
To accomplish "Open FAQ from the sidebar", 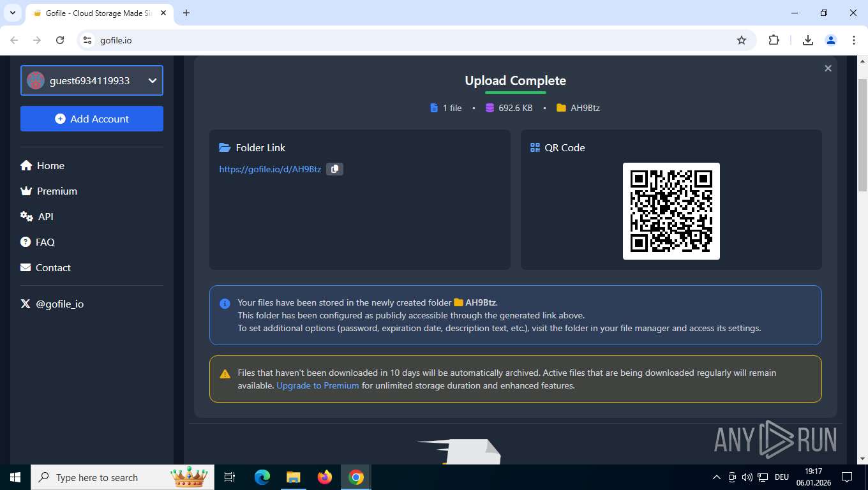I will click(38, 242).
